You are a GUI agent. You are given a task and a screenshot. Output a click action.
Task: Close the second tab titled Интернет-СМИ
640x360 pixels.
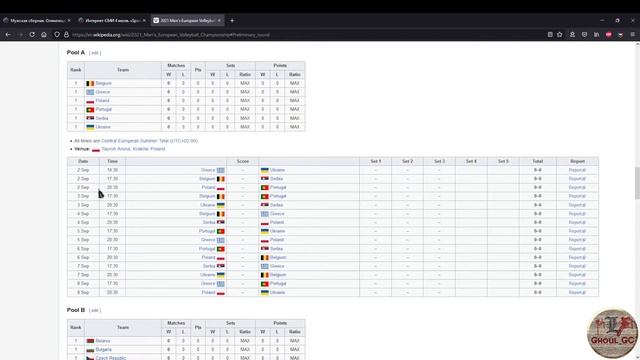pos(144,20)
